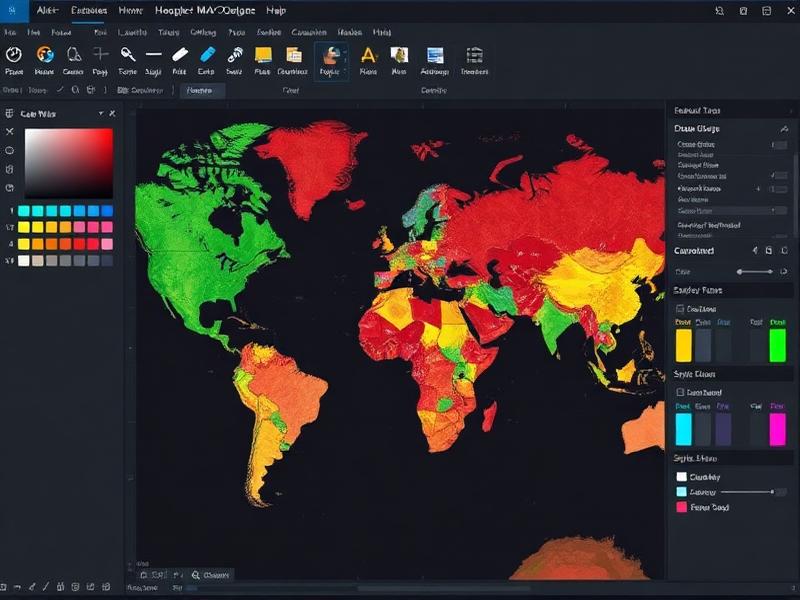800x600 pixels.
Task: Select the white marker tool icon
Action: point(180,54)
